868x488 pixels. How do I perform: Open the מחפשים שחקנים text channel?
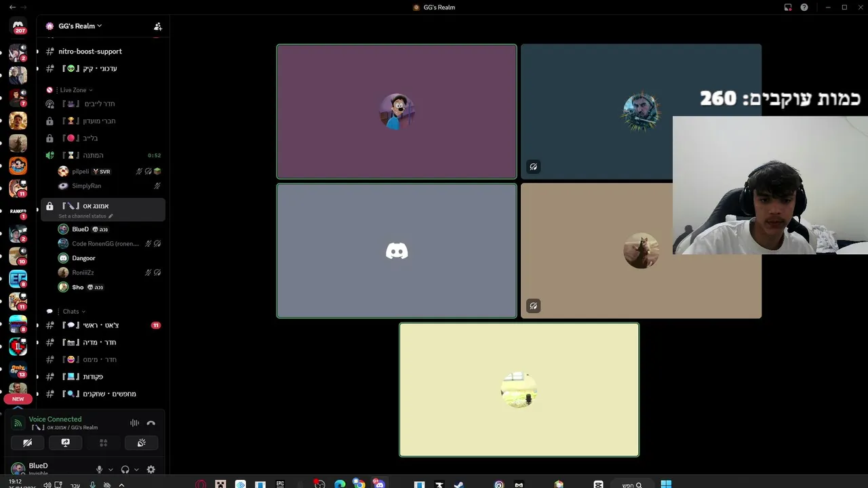point(103,394)
